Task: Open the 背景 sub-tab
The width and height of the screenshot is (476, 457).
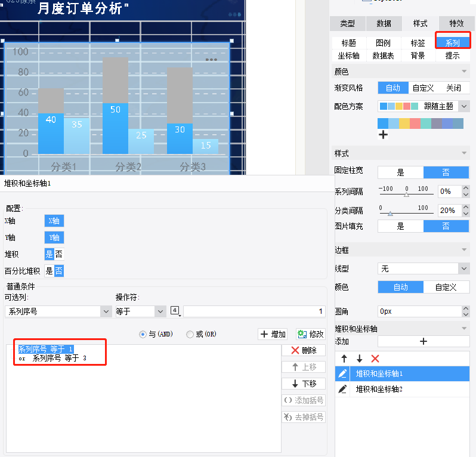Action: point(418,55)
